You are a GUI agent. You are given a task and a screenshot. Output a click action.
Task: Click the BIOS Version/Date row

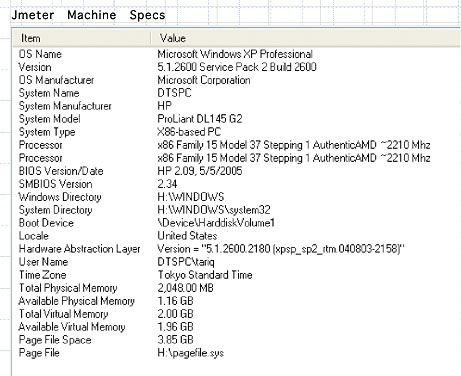pos(237,171)
